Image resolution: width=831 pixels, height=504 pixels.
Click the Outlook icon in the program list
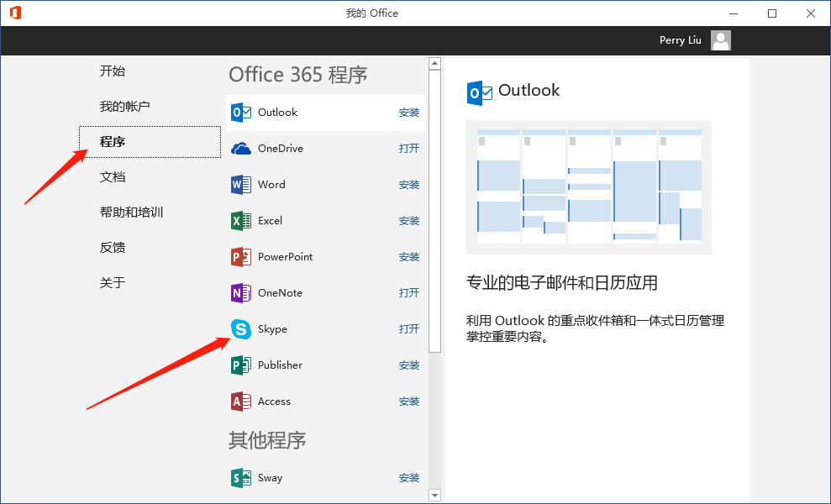[x=241, y=113]
